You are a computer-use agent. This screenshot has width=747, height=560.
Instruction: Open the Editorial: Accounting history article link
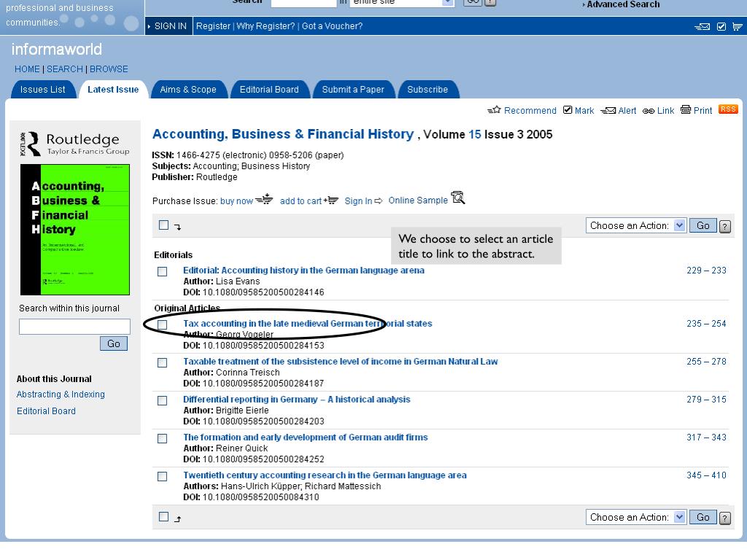click(x=304, y=270)
